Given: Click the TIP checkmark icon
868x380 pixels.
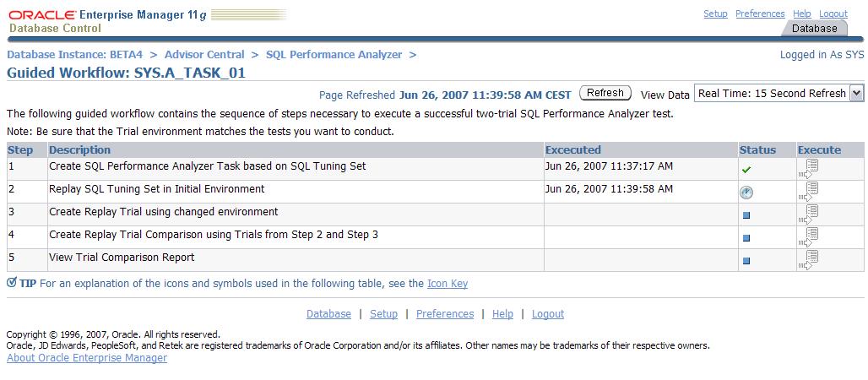Looking at the screenshot, I should click(11, 283).
